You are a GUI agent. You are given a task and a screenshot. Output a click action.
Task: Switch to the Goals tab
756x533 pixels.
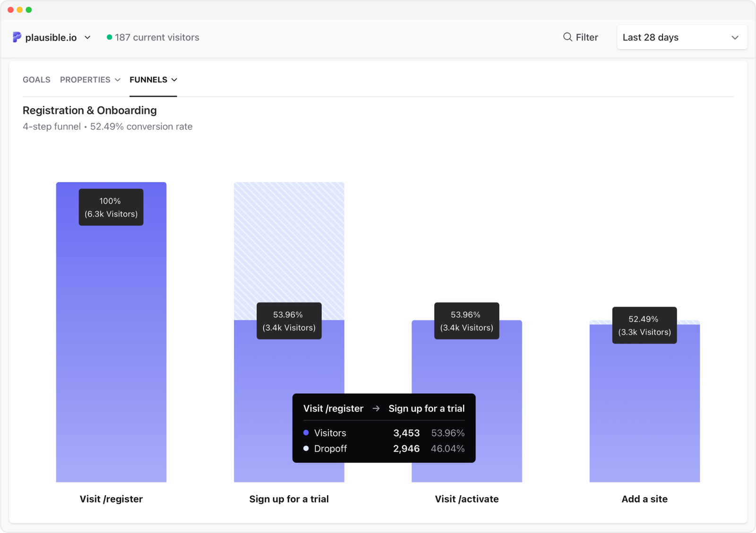[36, 80]
